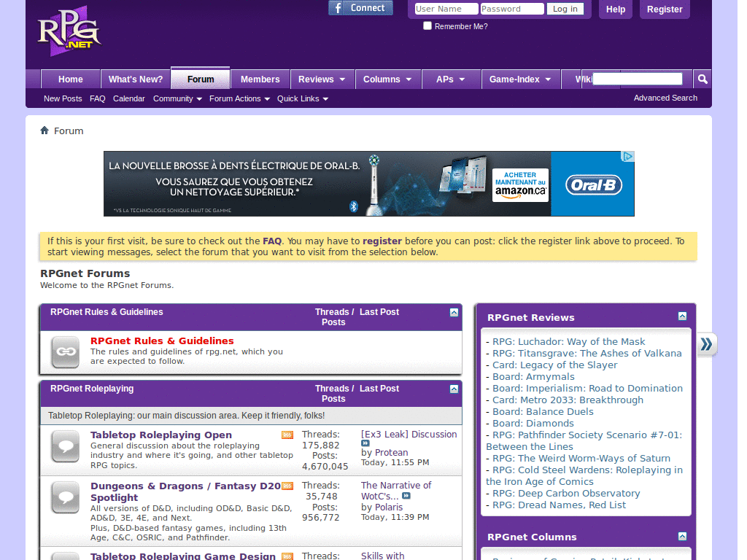747x560 pixels.
Task: Click the Facebook Connect button
Action: (x=360, y=7)
